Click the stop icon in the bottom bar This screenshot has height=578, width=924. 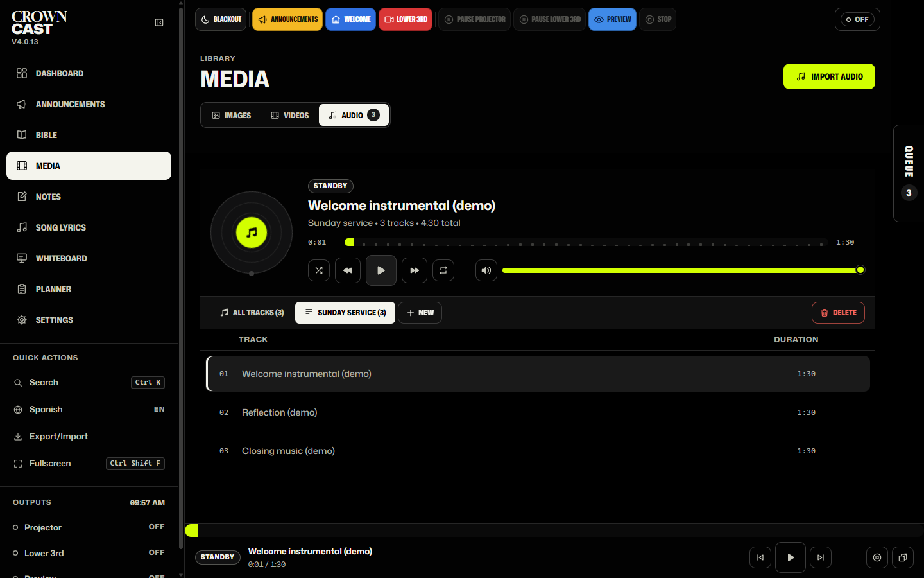click(x=877, y=557)
